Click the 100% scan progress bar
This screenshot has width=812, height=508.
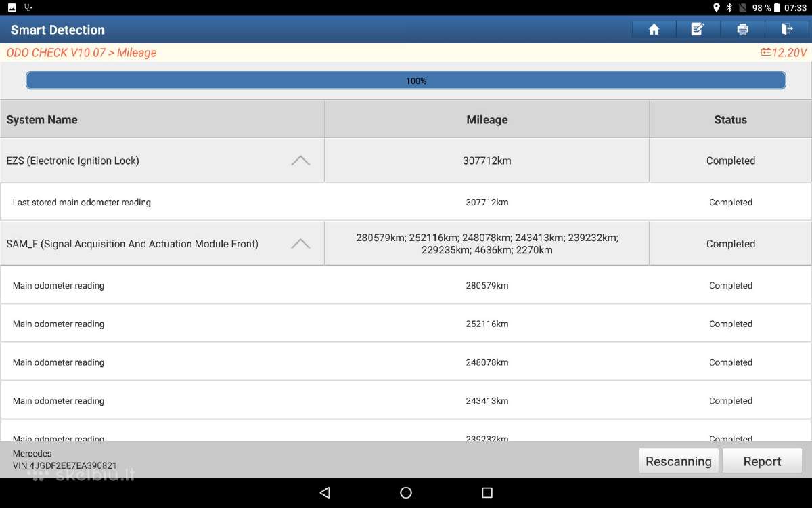coord(406,81)
